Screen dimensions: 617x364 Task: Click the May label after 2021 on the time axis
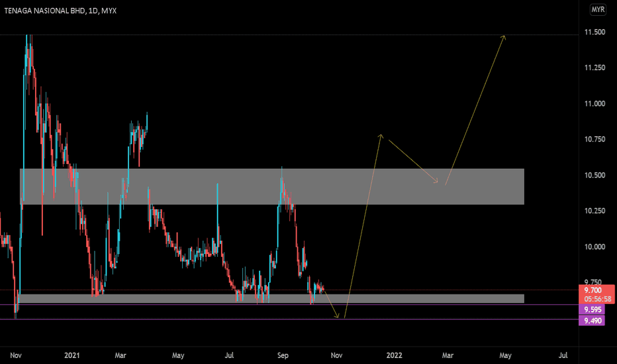click(x=178, y=355)
